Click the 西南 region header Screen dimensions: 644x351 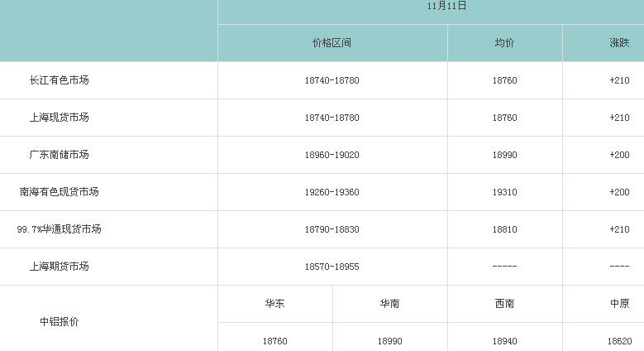pyautogui.click(x=504, y=304)
